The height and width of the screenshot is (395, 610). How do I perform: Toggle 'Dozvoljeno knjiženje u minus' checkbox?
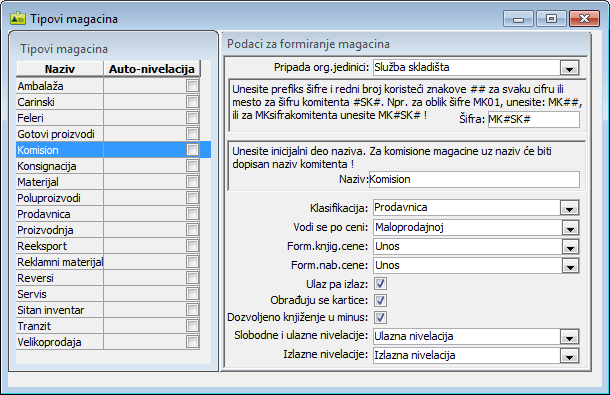(x=380, y=317)
